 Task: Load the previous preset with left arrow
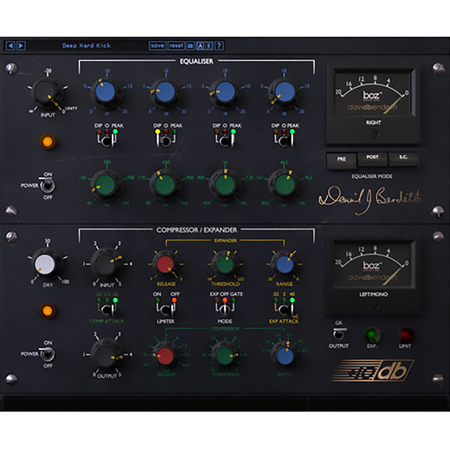pos(10,45)
